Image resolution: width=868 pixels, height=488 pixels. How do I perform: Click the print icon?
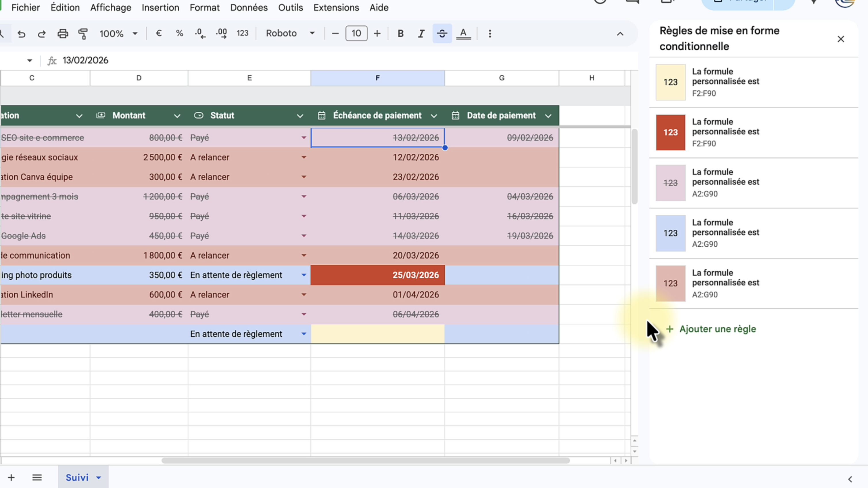pyautogui.click(x=63, y=34)
